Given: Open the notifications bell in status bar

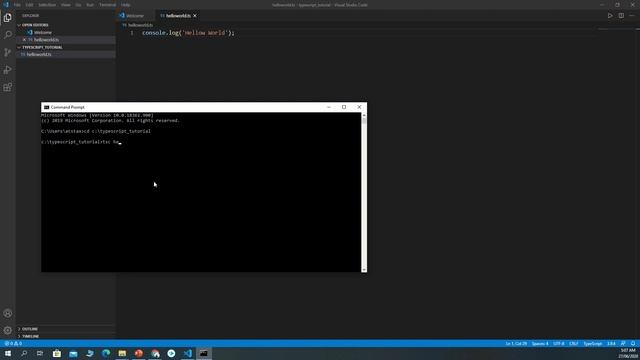Looking at the screenshot, I should [x=633, y=344].
